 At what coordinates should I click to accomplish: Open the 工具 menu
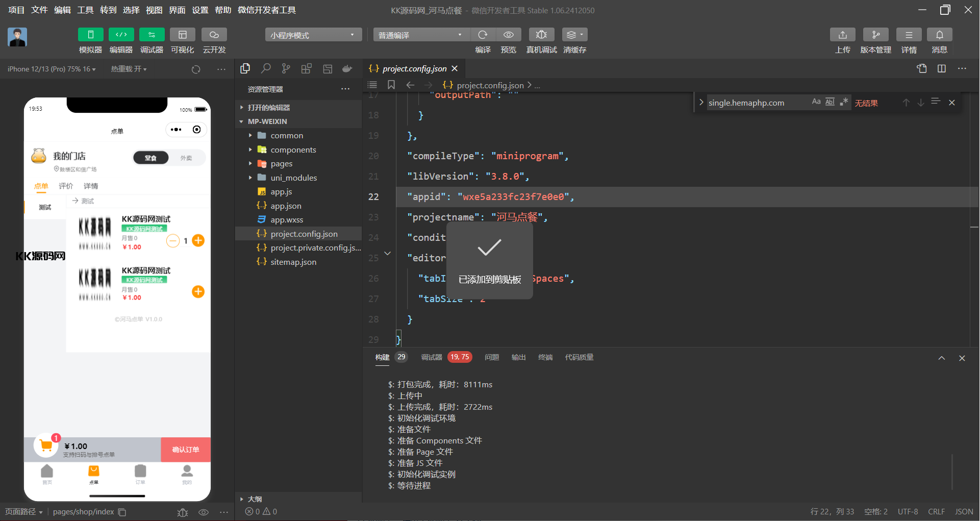point(85,10)
